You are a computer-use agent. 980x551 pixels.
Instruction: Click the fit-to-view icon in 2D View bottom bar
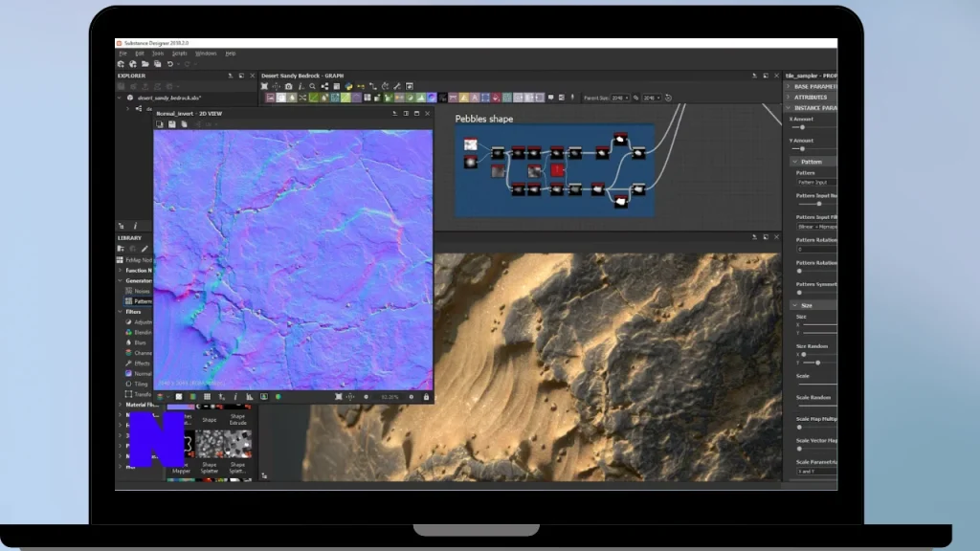coord(338,397)
